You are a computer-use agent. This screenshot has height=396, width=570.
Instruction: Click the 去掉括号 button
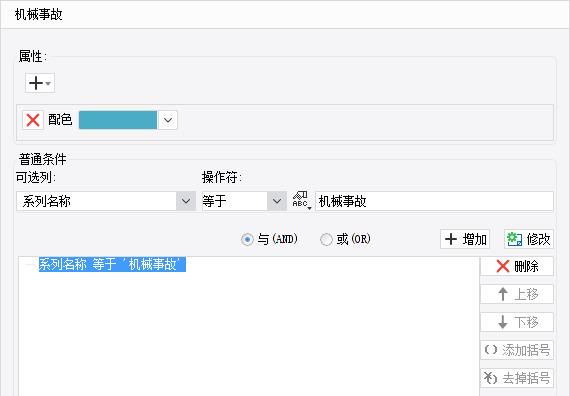[x=517, y=378]
